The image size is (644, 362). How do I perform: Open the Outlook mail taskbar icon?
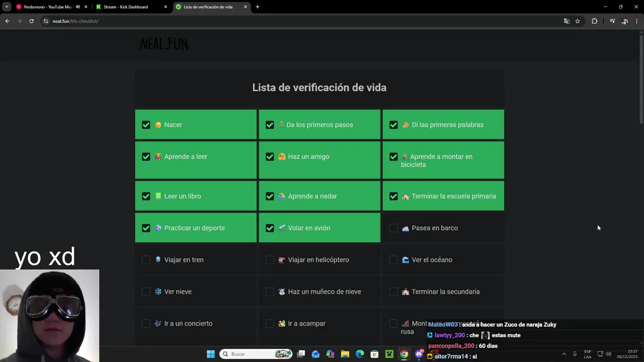315,354
